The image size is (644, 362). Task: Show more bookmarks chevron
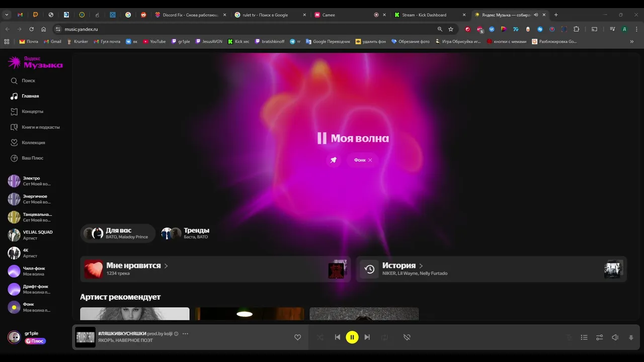pos(632,42)
